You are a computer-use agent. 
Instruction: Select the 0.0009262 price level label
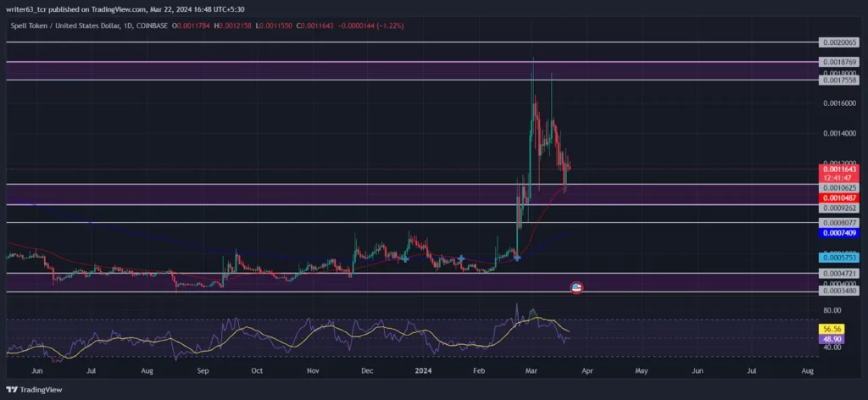tap(839, 208)
